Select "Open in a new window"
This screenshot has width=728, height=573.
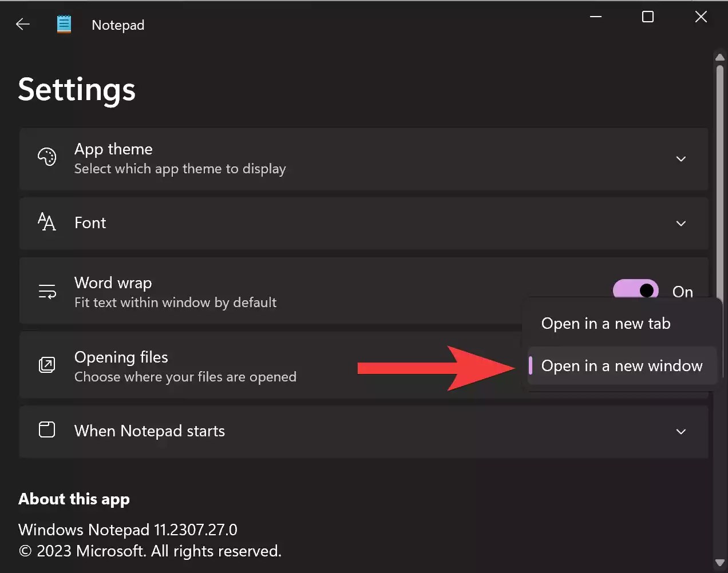coord(622,365)
